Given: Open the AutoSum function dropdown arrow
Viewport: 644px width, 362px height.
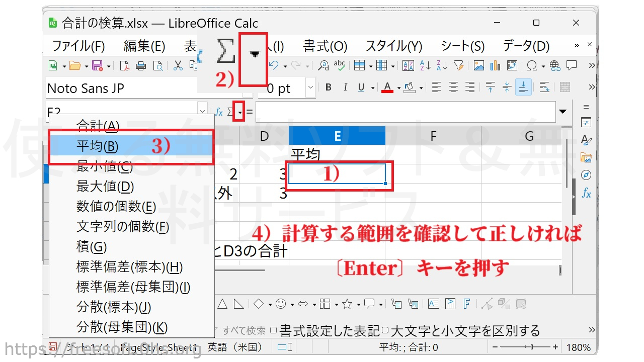Looking at the screenshot, I should (240, 112).
